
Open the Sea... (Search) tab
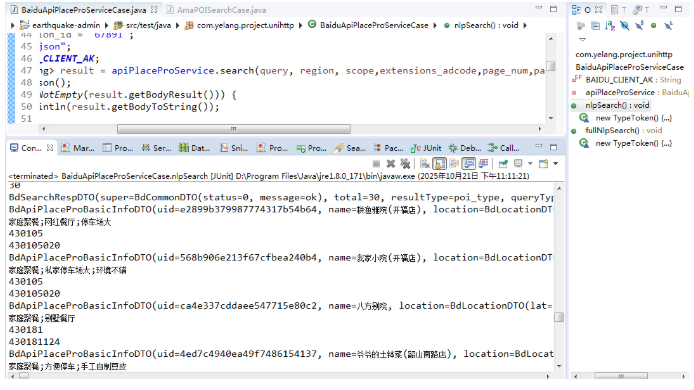[350, 148]
